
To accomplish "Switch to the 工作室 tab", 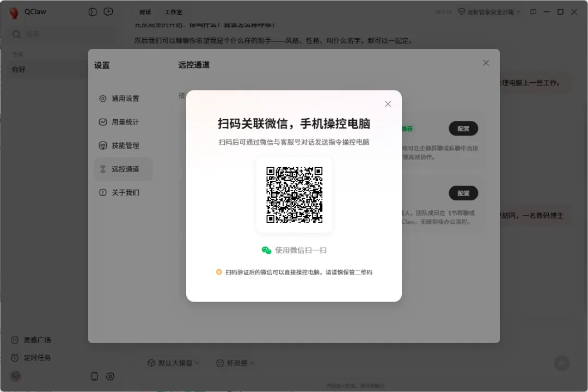I will click(174, 12).
